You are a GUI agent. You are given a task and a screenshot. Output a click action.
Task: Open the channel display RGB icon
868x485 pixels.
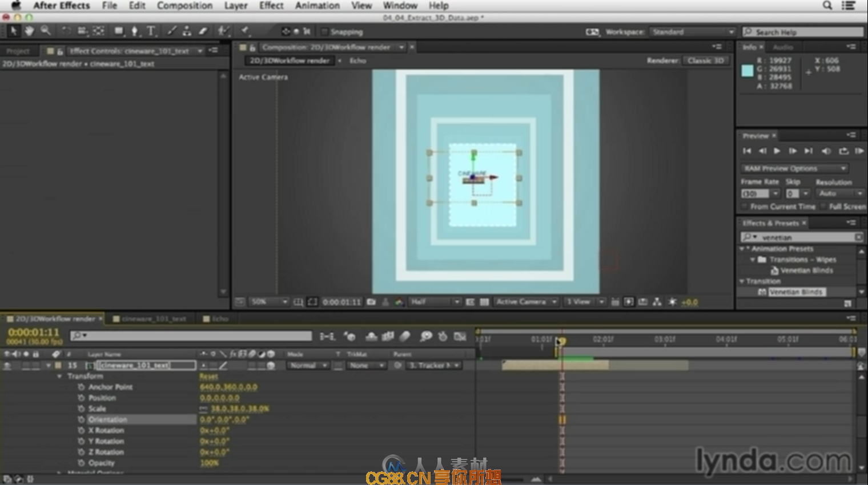399,302
